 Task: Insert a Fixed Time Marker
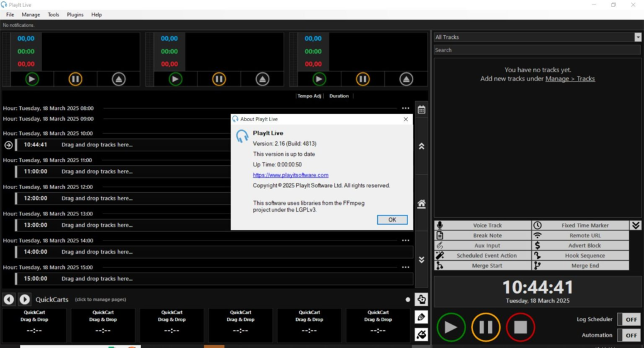tap(580, 226)
